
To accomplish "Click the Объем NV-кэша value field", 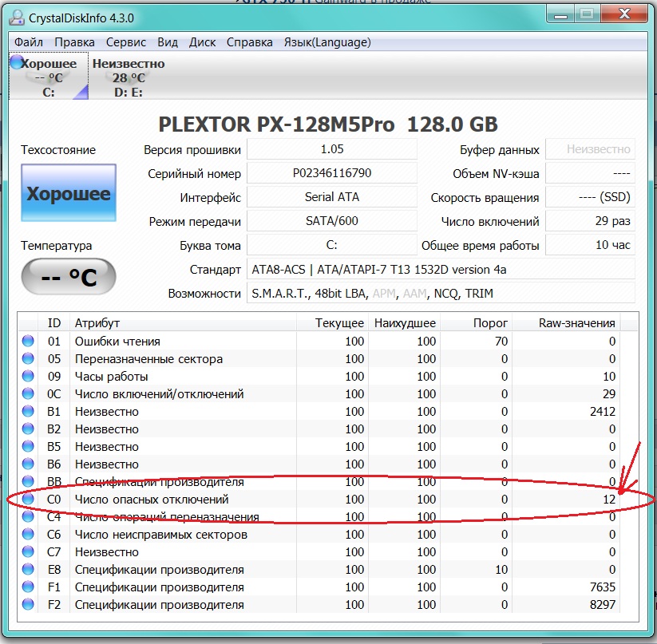I will (x=590, y=173).
